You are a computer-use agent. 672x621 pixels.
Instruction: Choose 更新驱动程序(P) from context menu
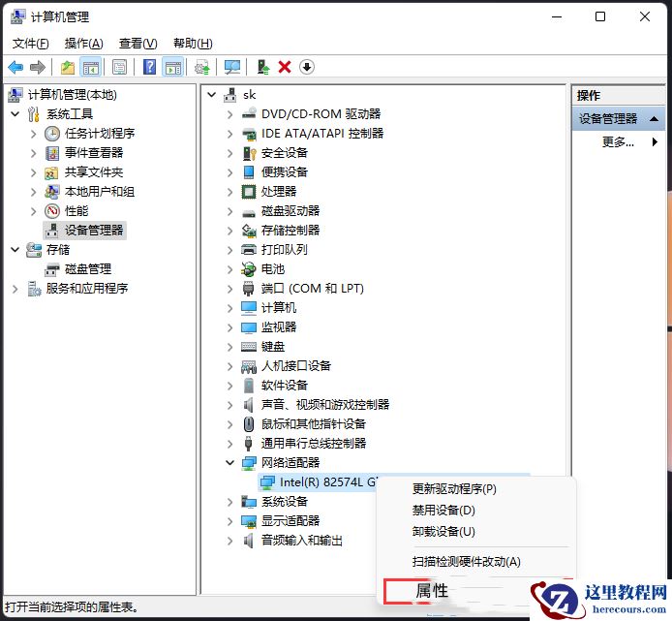tap(454, 489)
